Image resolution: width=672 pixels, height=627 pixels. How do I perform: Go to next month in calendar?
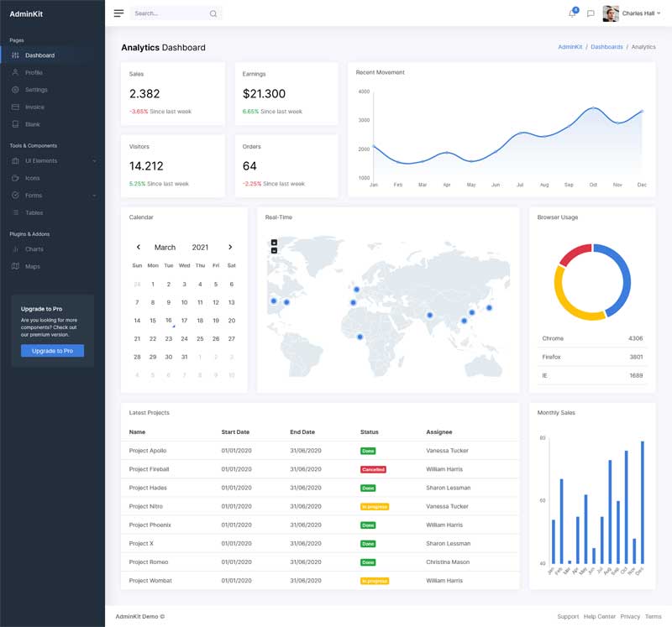coord(230,248)
